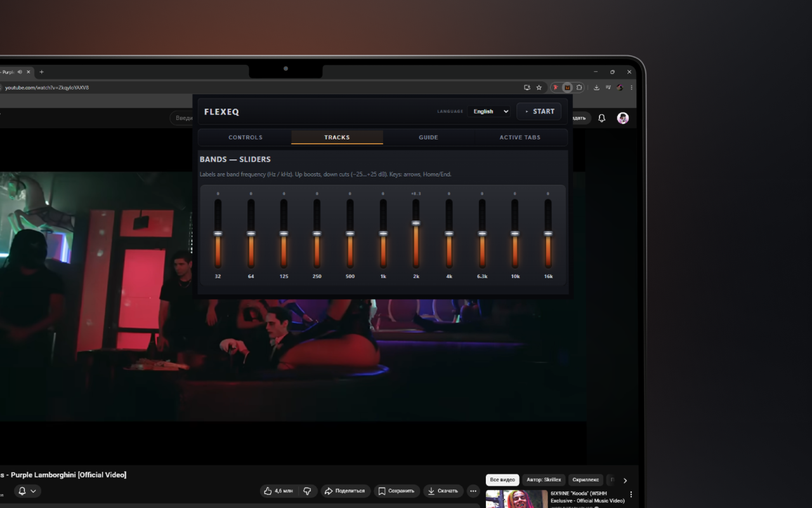
Task: Click the YouTube search field
Action: pyautogui.click(x=183, y=118)
